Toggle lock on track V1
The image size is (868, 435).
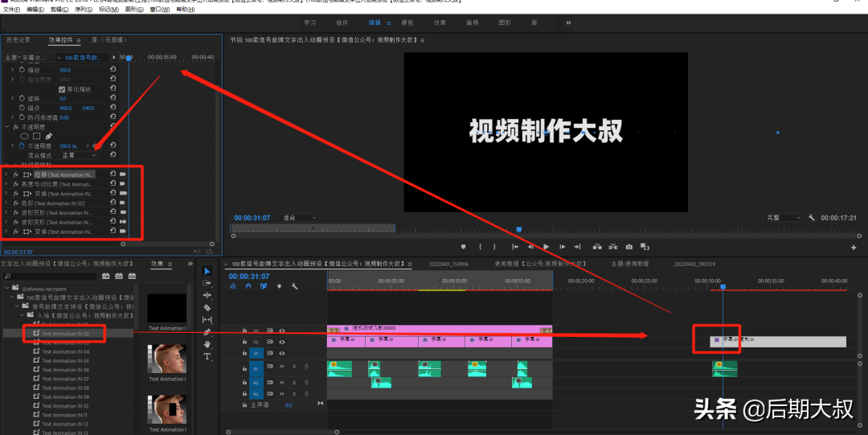click(x=244, y=353)
